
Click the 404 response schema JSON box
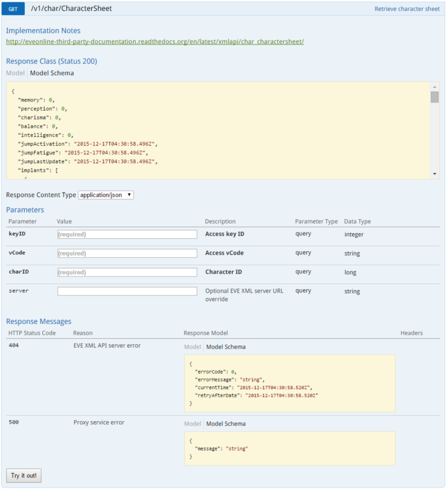[x=290, y=383]
